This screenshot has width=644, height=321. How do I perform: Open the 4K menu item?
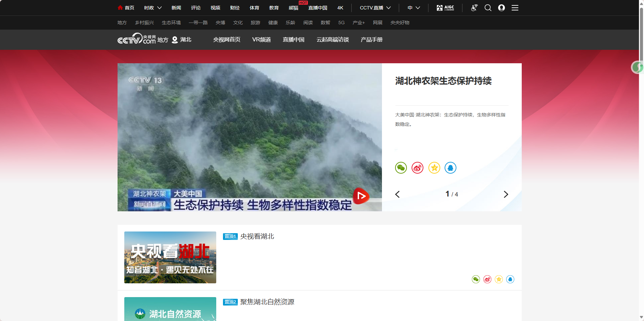340,8
